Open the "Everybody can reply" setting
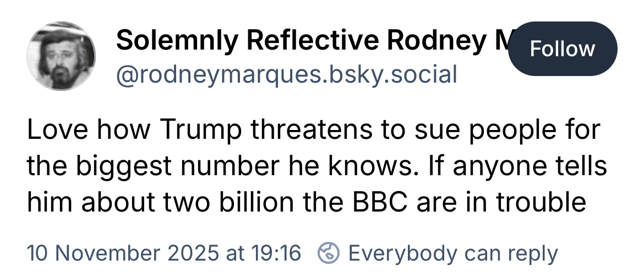Viewport: 644px width, 276px height. 452,253
